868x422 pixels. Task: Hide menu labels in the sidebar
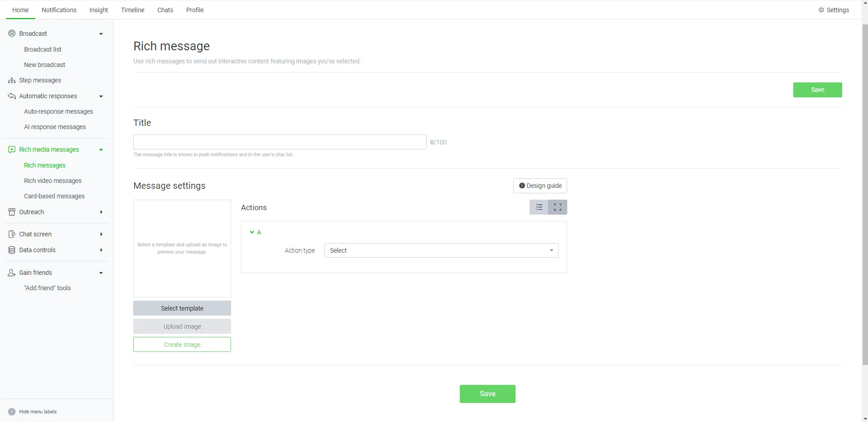[x=12, y=412]
